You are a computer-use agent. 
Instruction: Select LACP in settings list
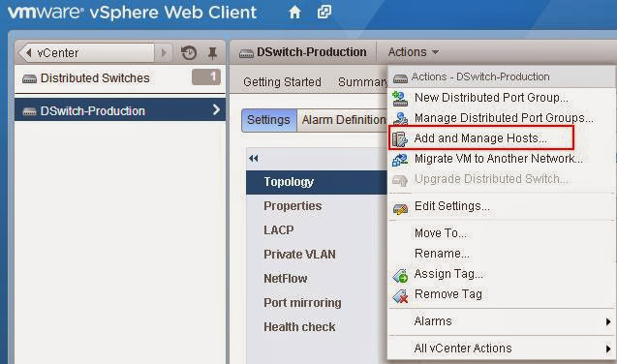[278, 230]
